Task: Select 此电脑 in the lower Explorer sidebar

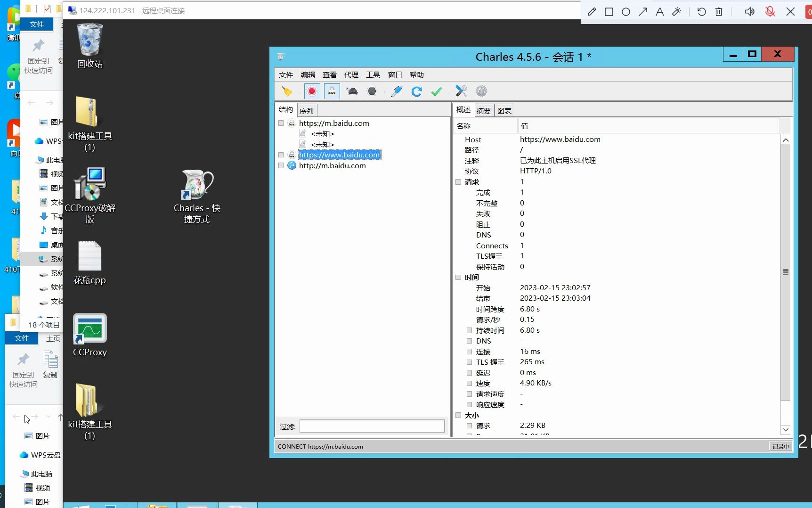Action: (x=37, y=474)
